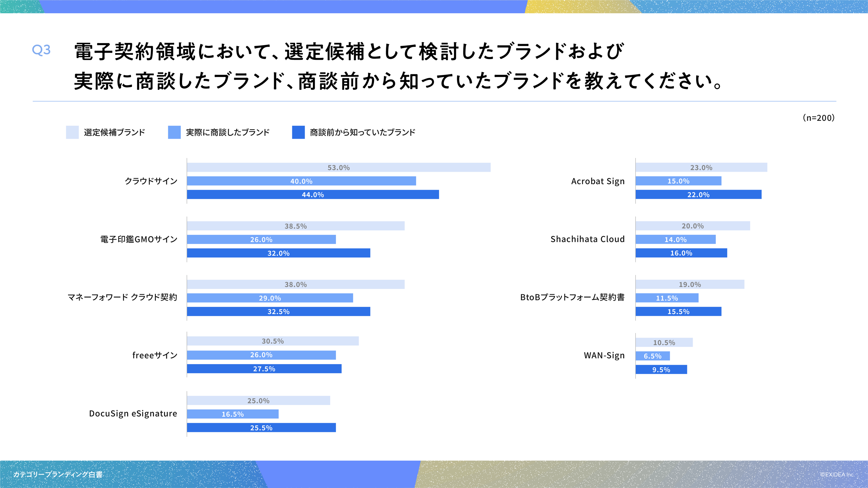Click the DocuSign eSignature label

pos(133,413)
